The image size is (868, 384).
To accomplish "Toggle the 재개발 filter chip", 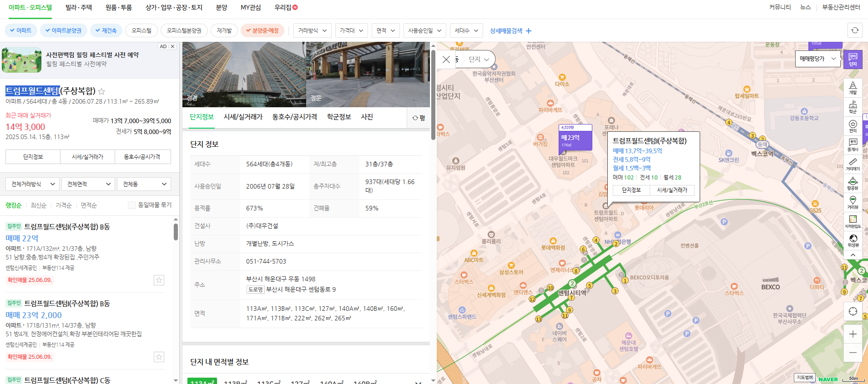I will pyautogui.click(x=224, y=30).
